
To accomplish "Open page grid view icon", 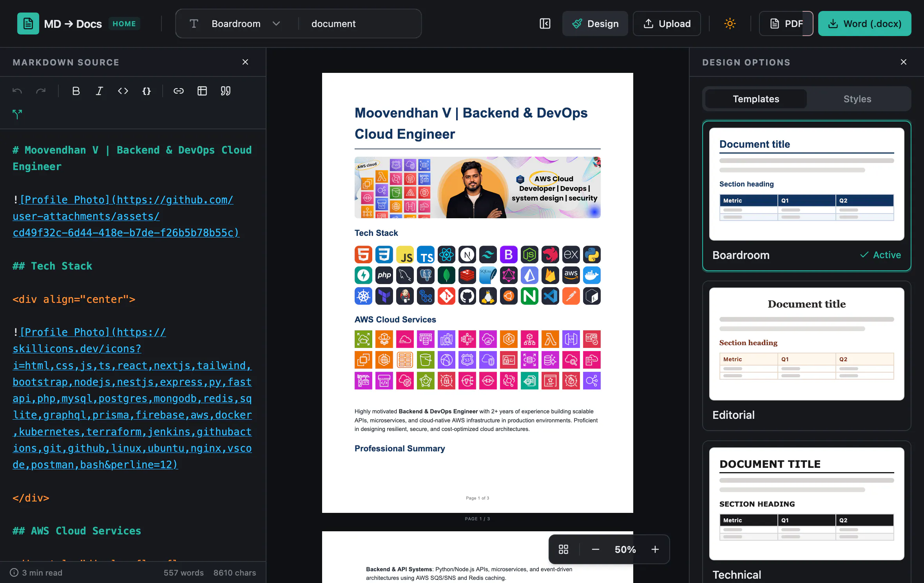I will coord(563,549).
